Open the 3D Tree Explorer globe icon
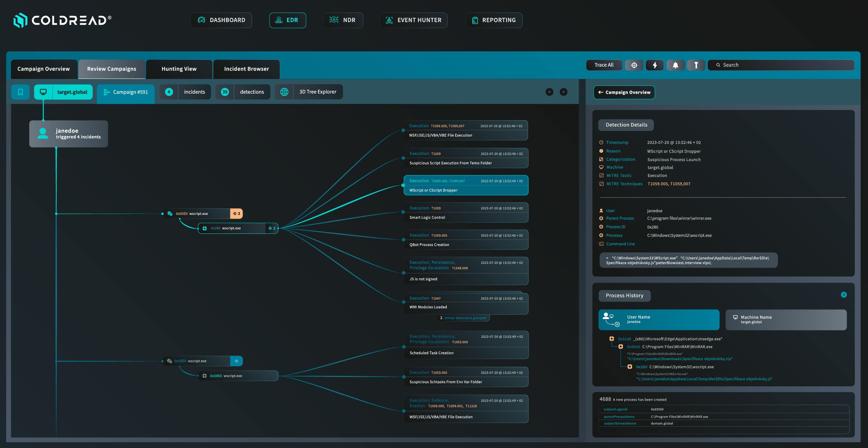Screen dimensions: 868x448 (284, 92)
